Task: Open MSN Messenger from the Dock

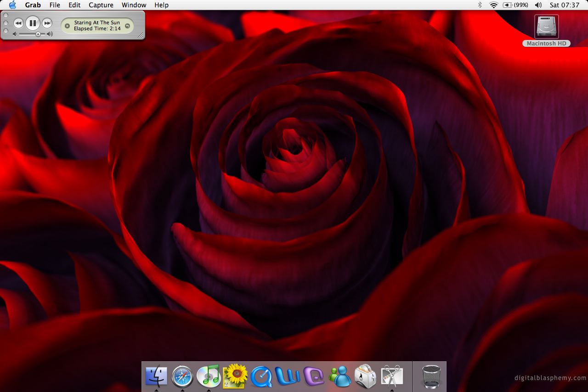Action: [340, 376]
